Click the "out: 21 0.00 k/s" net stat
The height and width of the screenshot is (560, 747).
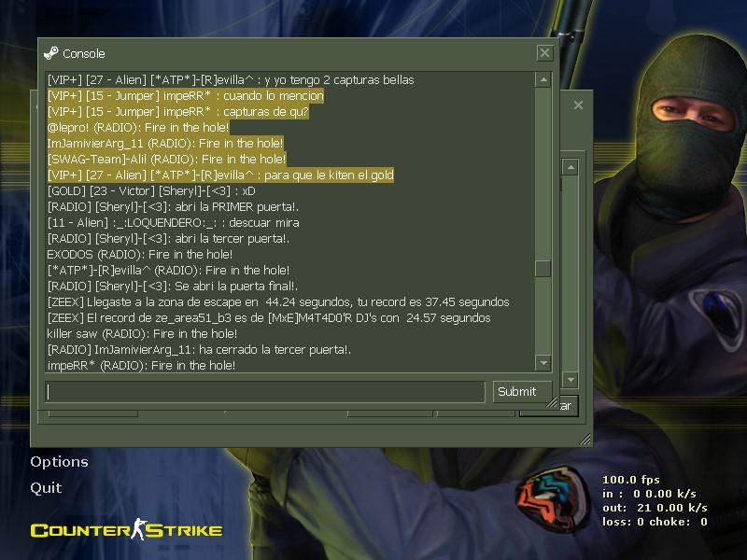(655, 508)
